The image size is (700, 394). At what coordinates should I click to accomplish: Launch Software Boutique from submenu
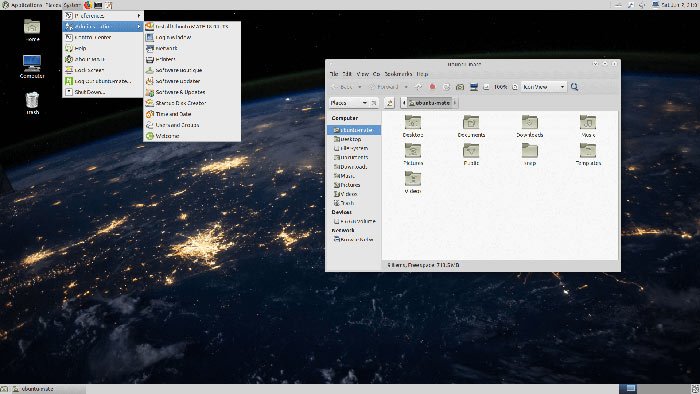pos(192,70)
